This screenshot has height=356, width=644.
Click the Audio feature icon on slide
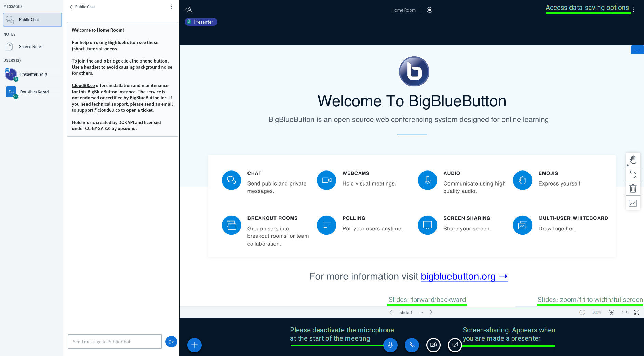point(428,180)
